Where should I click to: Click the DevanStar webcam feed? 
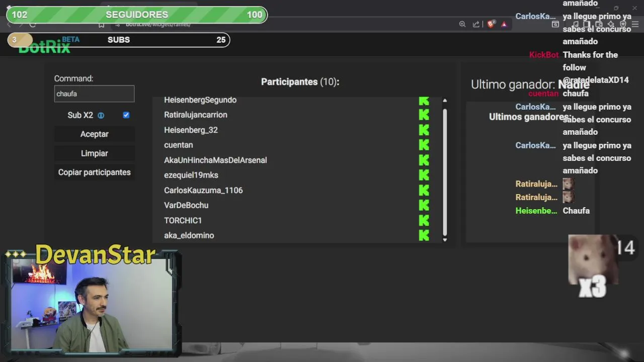(x=92, y=306)
